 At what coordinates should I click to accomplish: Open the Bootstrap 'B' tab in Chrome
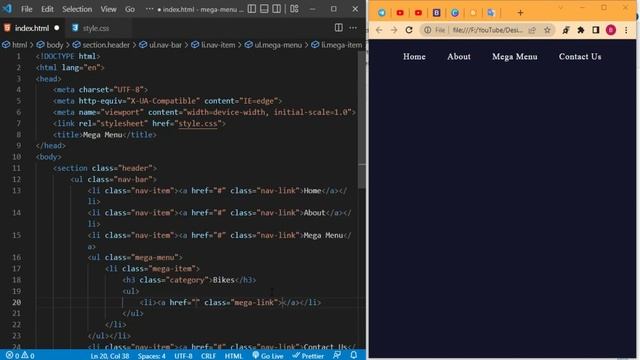[436, 13]
